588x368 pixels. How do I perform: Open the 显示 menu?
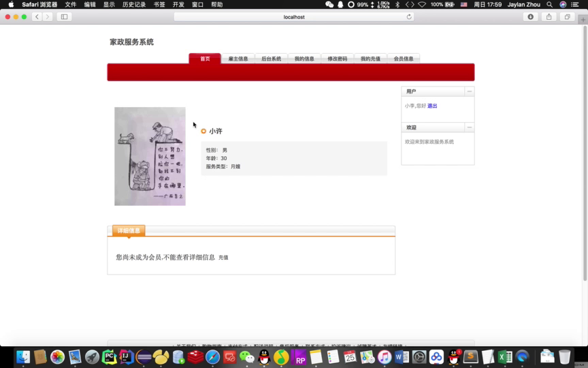[109, 5]
